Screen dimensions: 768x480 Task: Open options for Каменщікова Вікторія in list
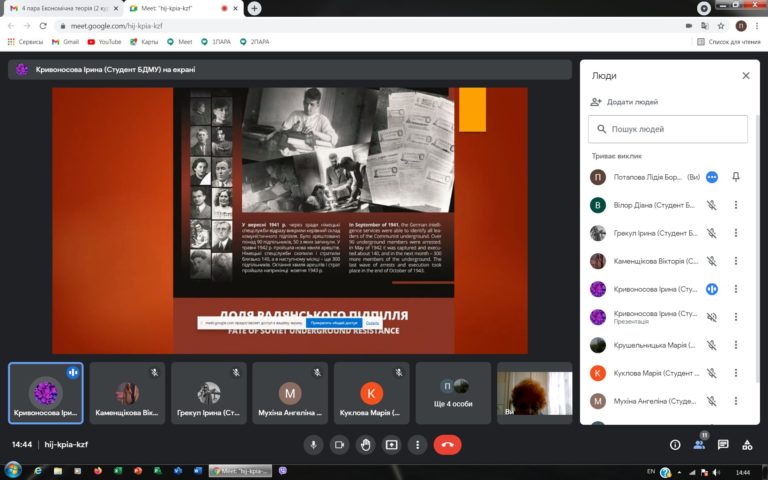[x=736, y=261]
